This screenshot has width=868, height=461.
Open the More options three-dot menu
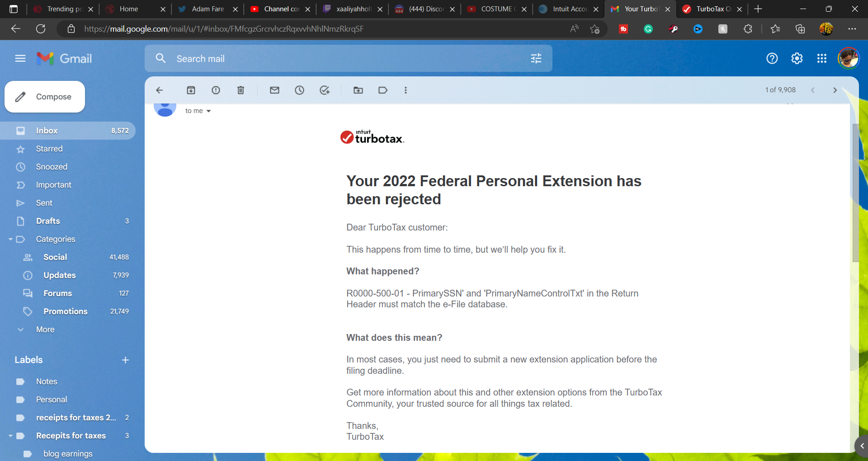(406, 90)
